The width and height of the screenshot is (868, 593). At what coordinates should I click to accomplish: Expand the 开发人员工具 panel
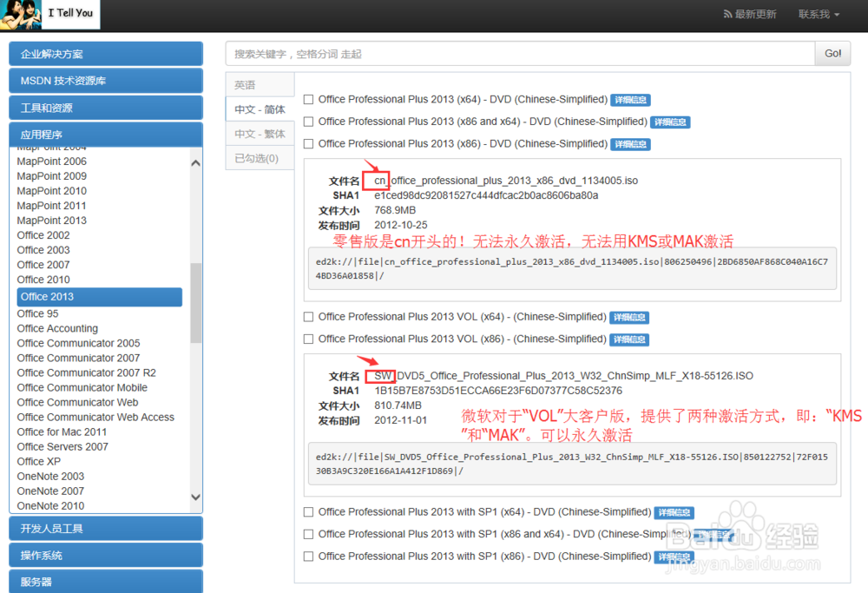tap(106, 528)
